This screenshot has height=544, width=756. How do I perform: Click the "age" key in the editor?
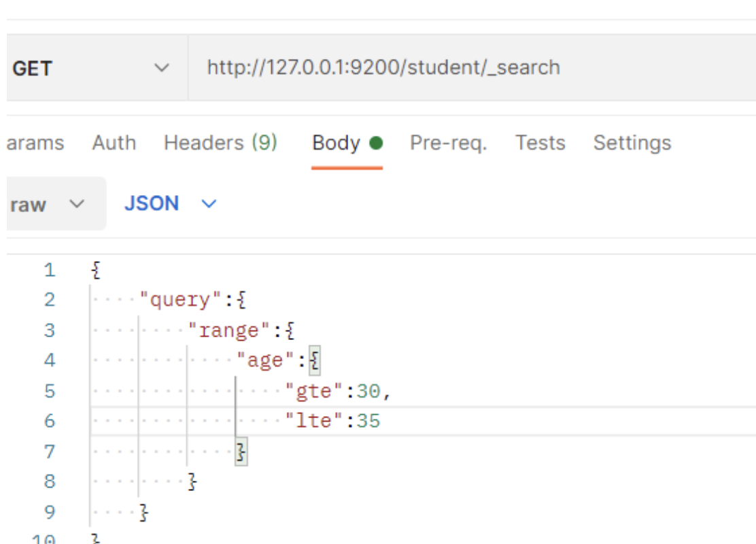[x=266, y=360]
